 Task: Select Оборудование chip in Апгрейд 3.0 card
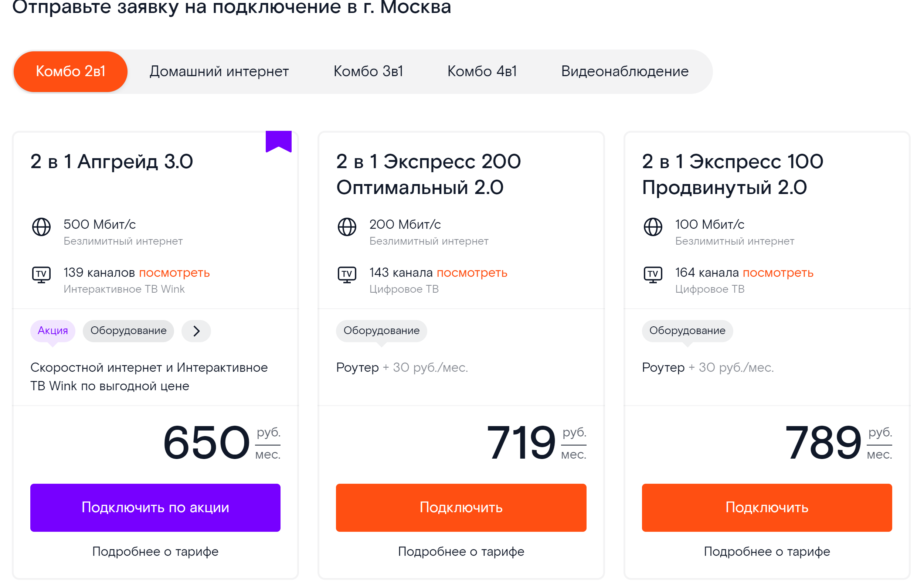point(129,331)
